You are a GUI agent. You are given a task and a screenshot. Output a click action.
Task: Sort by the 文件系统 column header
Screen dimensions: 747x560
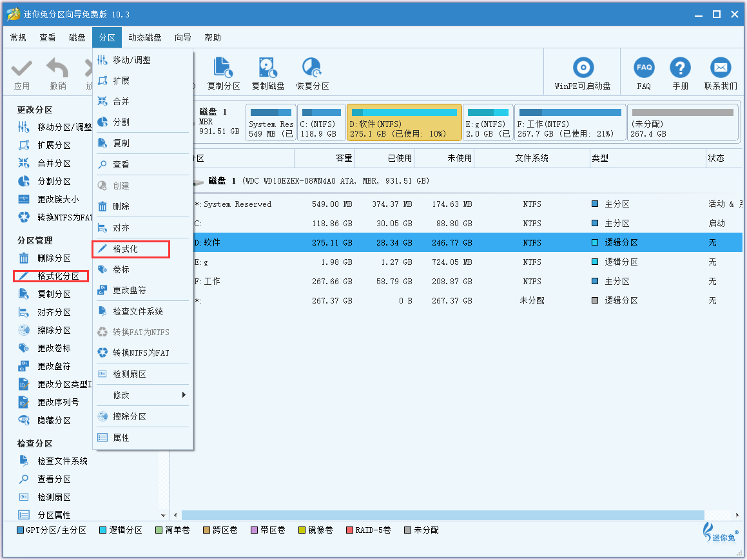[x=532, y=158]
